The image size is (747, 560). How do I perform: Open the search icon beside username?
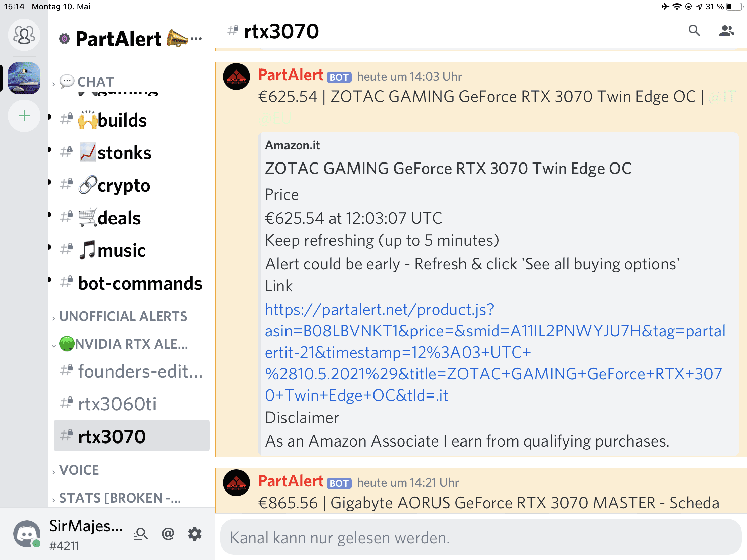pyautogui.click(x=141, y=534)
